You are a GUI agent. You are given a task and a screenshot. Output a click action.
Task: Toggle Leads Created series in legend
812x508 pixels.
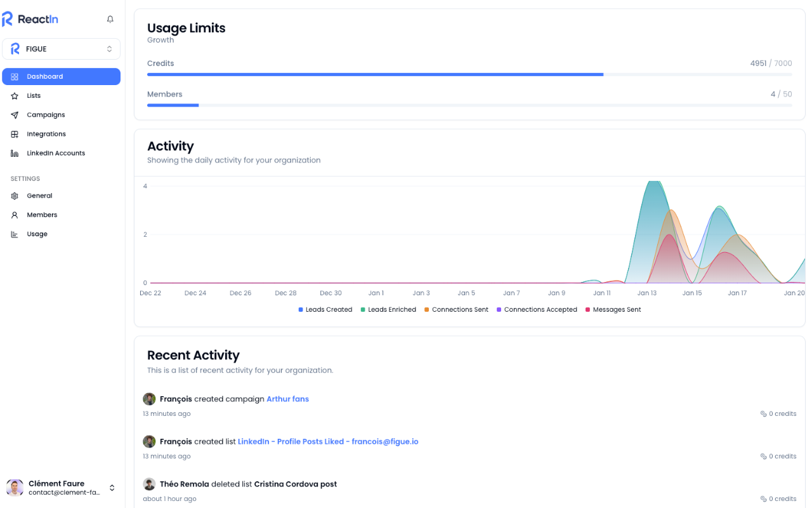click(x=325, y=310)
